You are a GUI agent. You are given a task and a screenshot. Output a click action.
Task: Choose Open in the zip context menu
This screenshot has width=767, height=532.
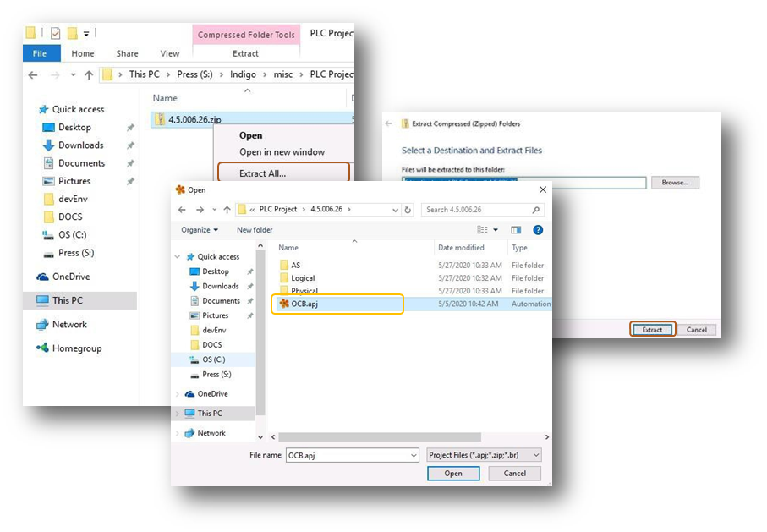click(x=250, y=135)
